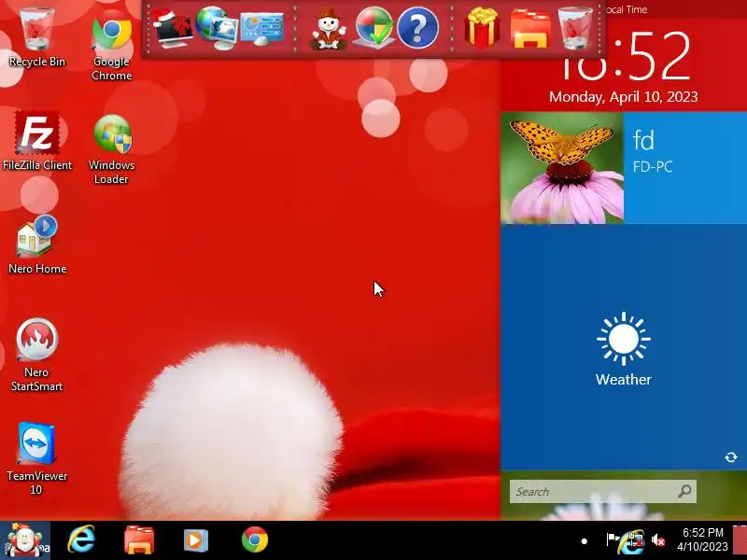The height and width of the screenshot is (560, 747).
Task: Click the Show desktop button at taskbar end
Action: click(x=740, y=540)
